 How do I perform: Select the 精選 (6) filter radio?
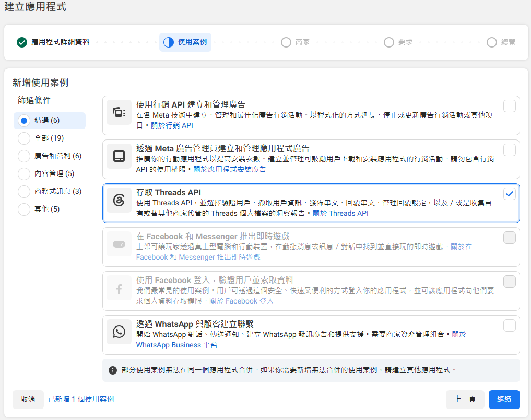(24, 121)
